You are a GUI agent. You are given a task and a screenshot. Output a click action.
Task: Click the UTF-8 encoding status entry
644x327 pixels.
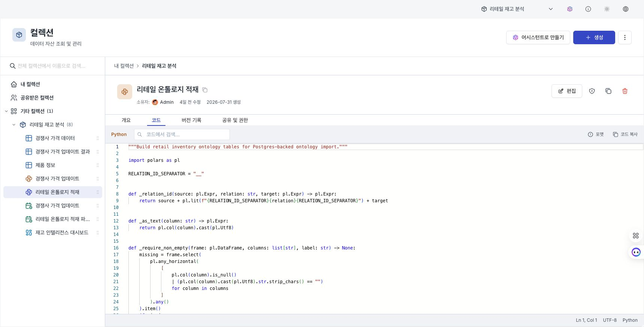[610, 320]
